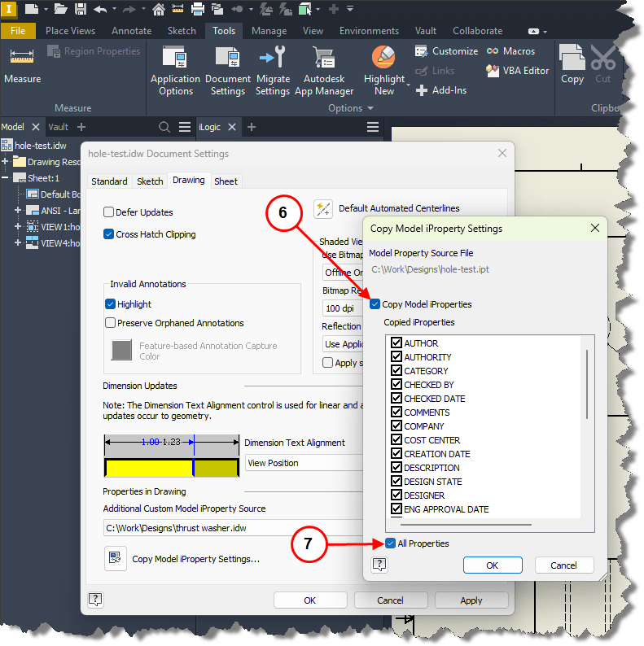Click OK in Document Settings dialog
Image resolution: width=644 pixels, height=646 pixels.
click(x=310, y=600)
